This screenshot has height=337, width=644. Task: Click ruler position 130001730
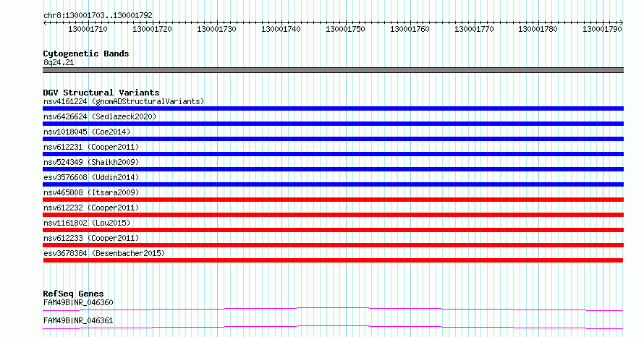tap(216, 29)
